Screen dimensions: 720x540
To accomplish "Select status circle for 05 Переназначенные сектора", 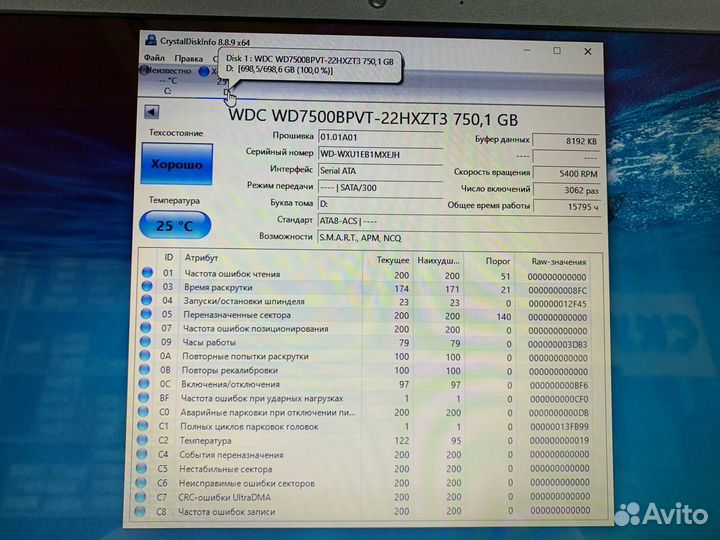I will (146, 314).
